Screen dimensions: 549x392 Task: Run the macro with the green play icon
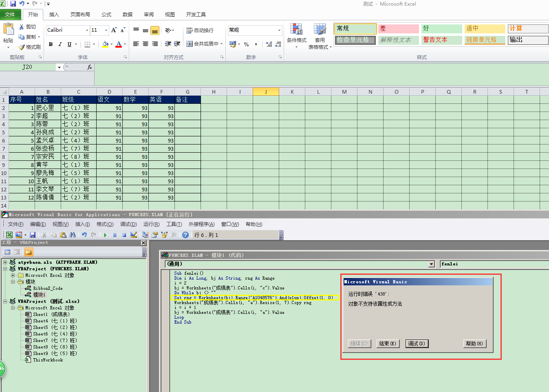pos(105,235)
